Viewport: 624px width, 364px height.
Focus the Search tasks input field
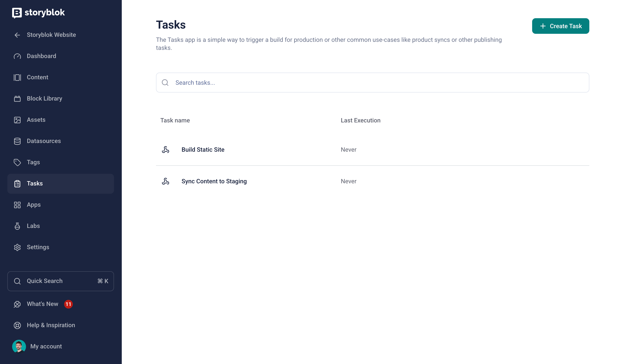point(372,83)
